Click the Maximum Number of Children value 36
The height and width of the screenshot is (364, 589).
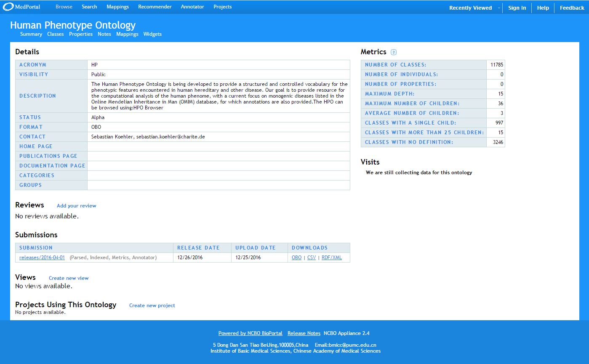pos(501,104)
